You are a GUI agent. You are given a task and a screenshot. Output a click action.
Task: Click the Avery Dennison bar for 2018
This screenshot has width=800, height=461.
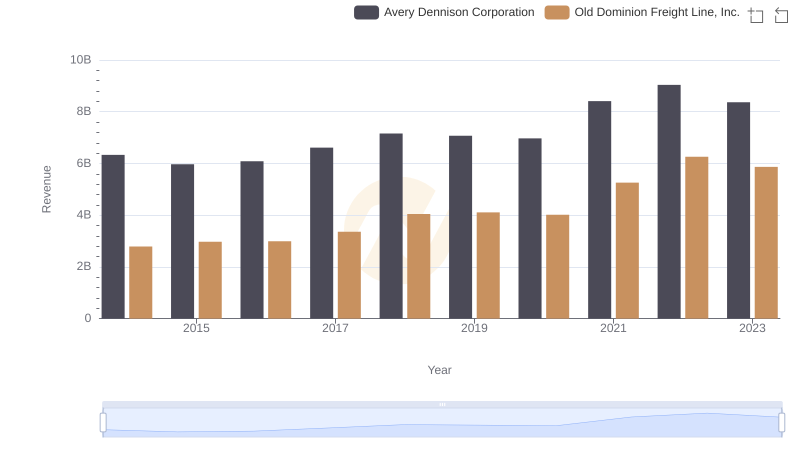(391, 226)
